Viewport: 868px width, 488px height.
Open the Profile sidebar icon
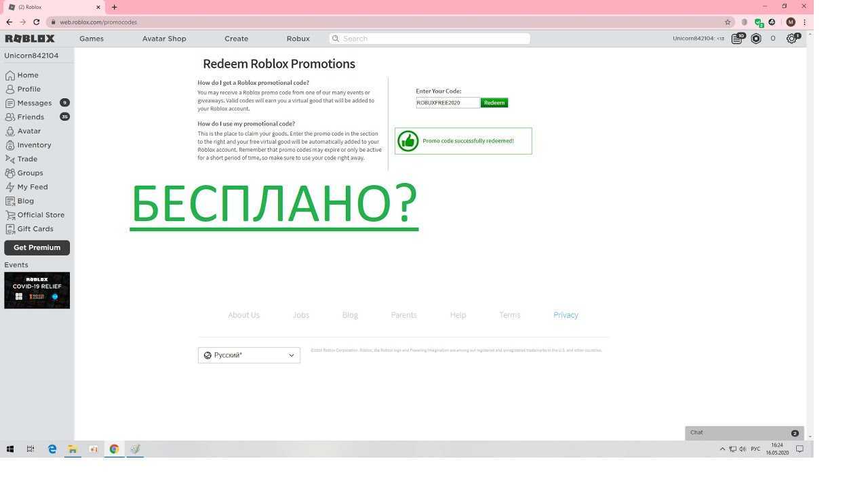pyautogui.click(x=9, y=89)
